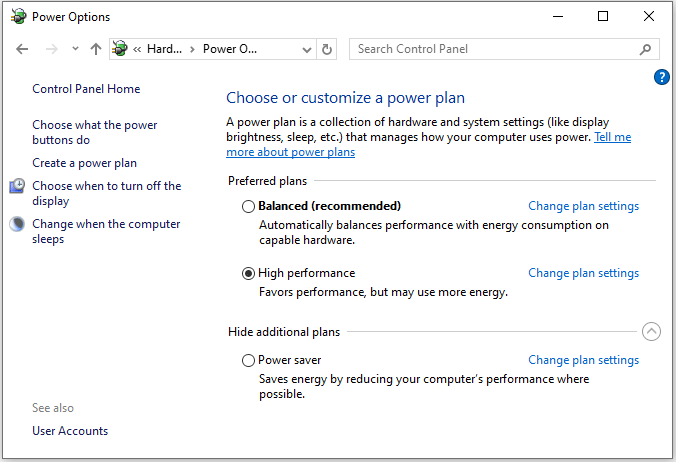
Task: Click the clock icon beside display turn-off
Action: [18, 187]
